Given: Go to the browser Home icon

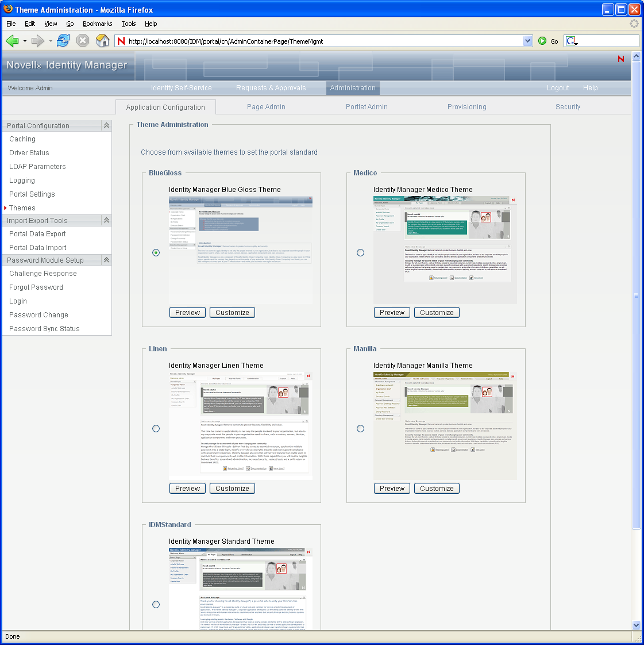Looking at the screenshot, I should pos(102,40).
